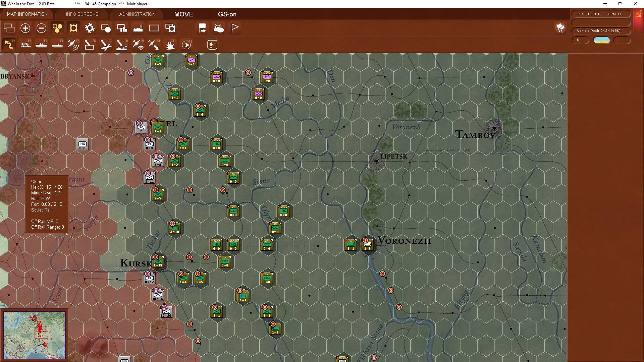The image size is (644, 362).
Task: Toggle the hex grid display
Action: point(57,28)
